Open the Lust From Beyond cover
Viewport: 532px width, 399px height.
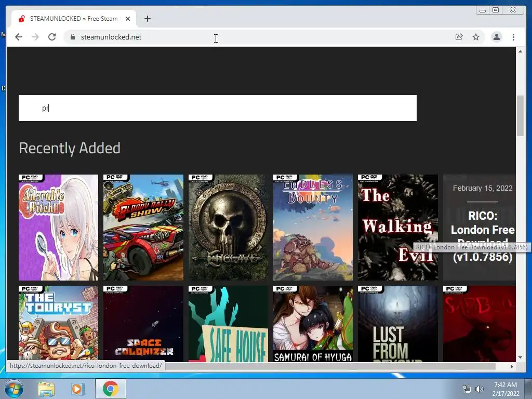pyautogui.click(x=397, y=323)
